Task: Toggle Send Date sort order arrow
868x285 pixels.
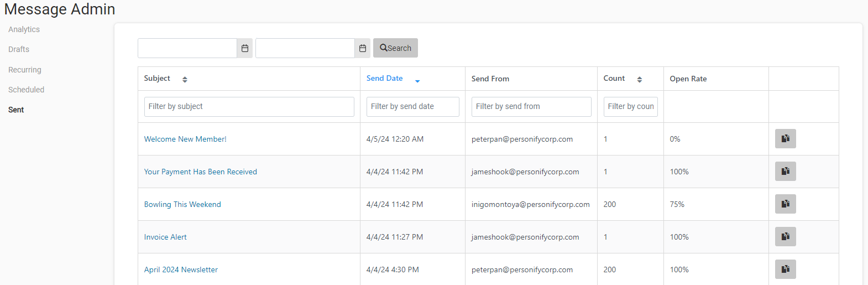Action: [417, 81]
